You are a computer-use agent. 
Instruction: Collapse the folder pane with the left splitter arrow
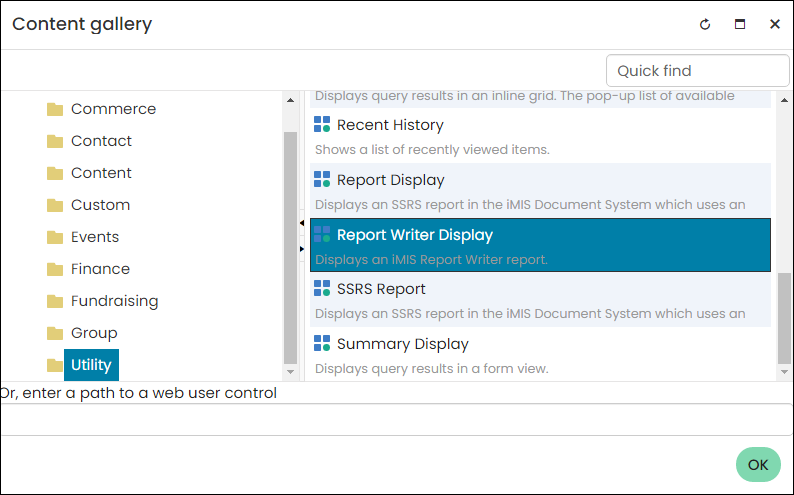coord(302,223)
